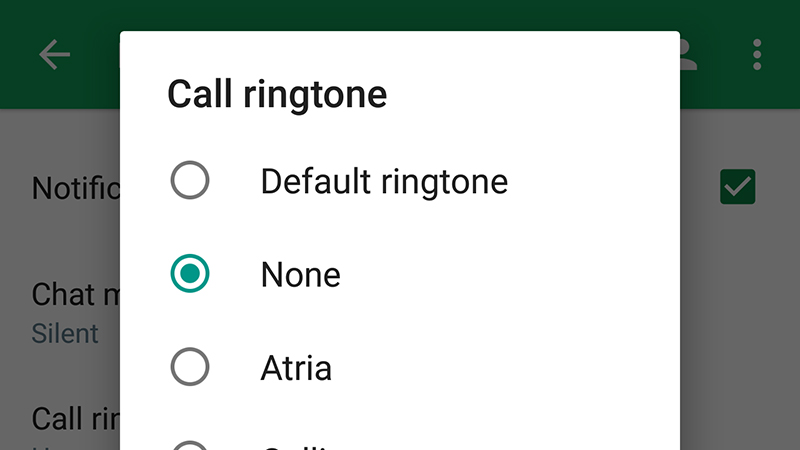Screen dimensions: 800x450
Task: Click the green header bar beside back arrow
Action: (x=96, y=55)
